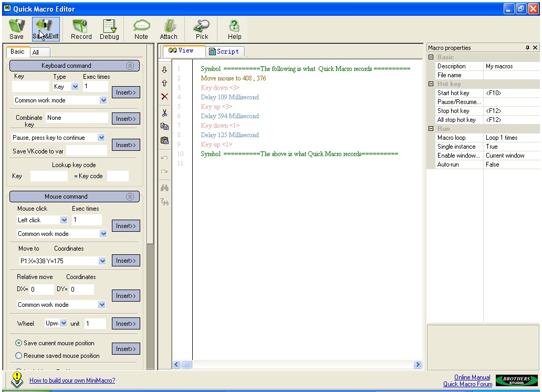The image size is (542, 392).
Task: Move line down with down-arrow icon
Action: click(164, 70)
